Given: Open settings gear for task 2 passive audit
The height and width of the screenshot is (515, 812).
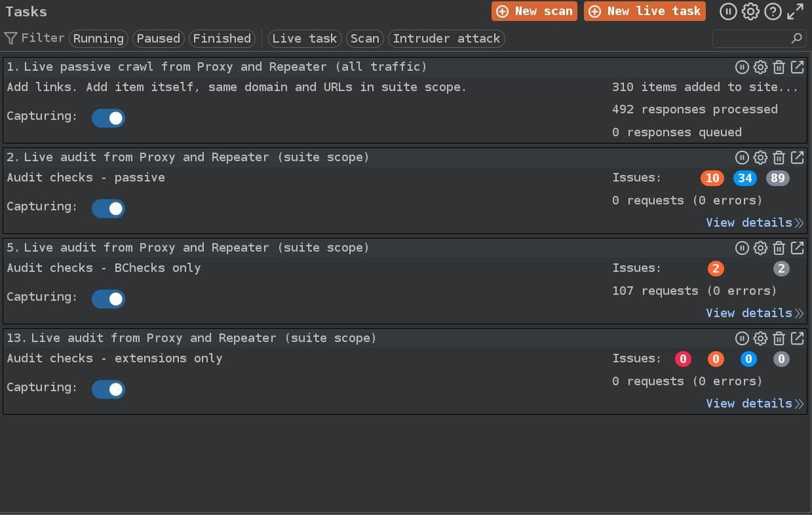Looking at the screenshot, I should click(x=760, y=157).
